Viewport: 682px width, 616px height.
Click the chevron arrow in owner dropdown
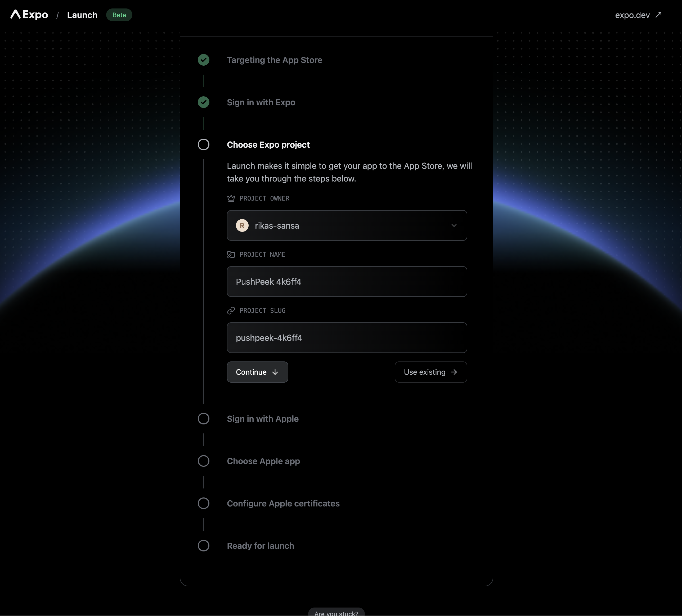click(x=454, y=225)
